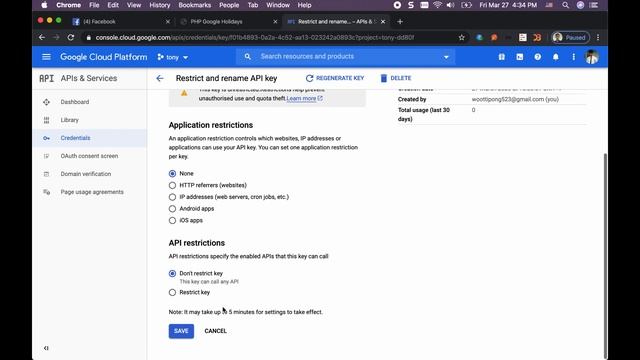Activate Cloud Shell icon in header
This screenshot has width=640, height=360.
520,57
